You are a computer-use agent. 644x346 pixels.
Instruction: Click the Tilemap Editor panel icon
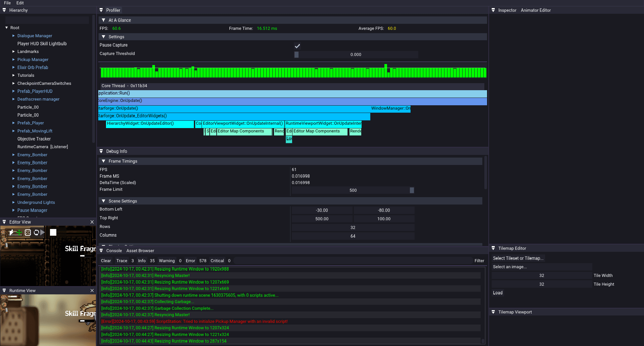tap(493, 248)
